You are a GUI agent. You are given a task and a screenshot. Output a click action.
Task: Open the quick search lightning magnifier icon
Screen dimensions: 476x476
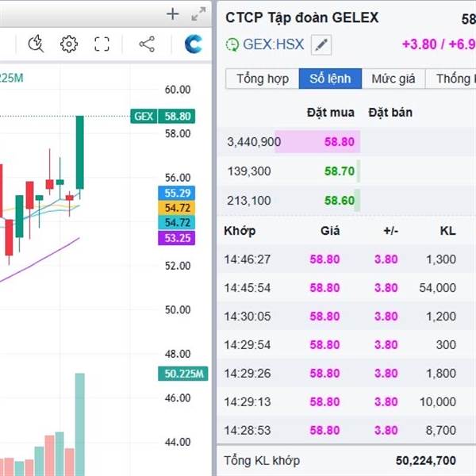36,44
